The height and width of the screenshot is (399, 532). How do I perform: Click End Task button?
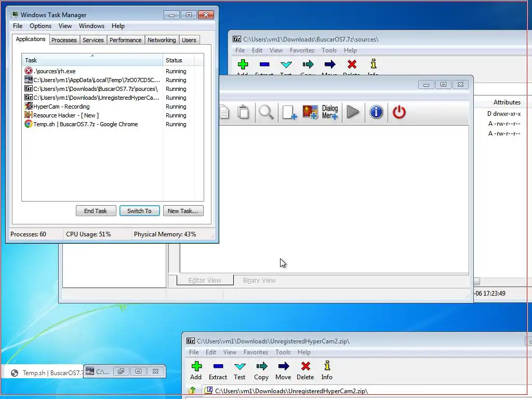coord(96,211)
